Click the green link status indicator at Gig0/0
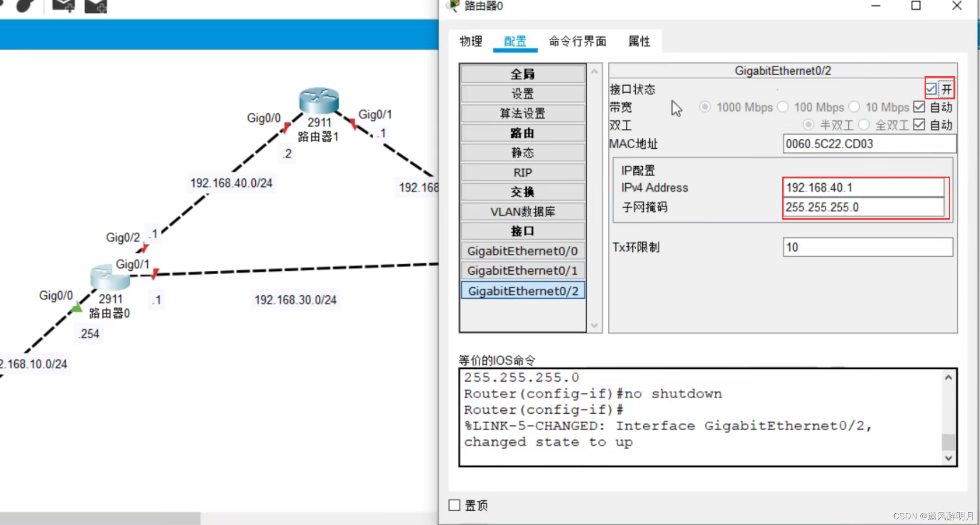Screen dimensions: 980x525 (76, 308)
